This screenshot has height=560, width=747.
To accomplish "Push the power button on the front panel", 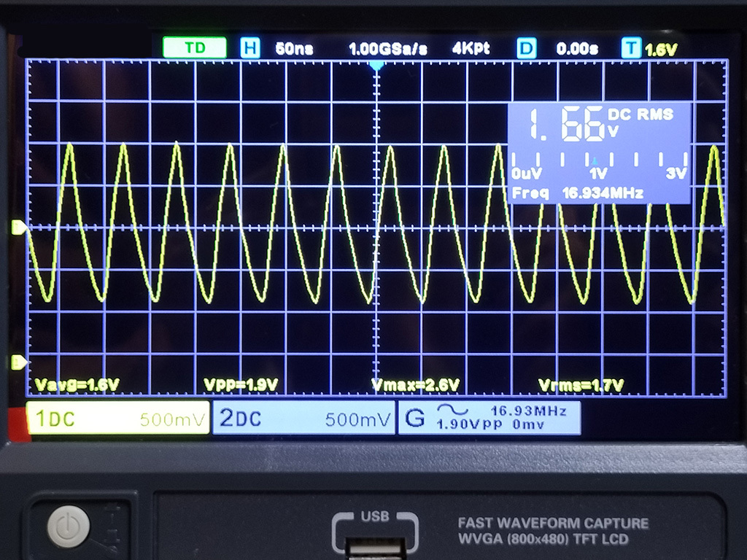I will [69, 526].
